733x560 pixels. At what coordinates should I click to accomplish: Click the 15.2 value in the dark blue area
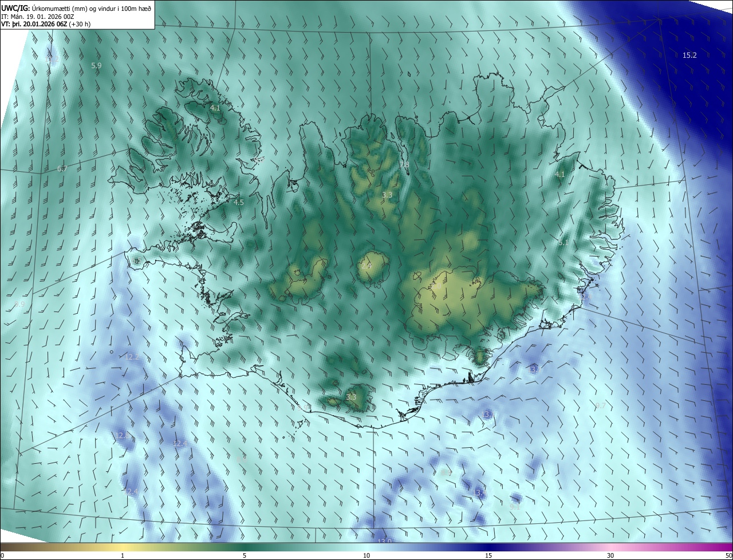(689, 55)
